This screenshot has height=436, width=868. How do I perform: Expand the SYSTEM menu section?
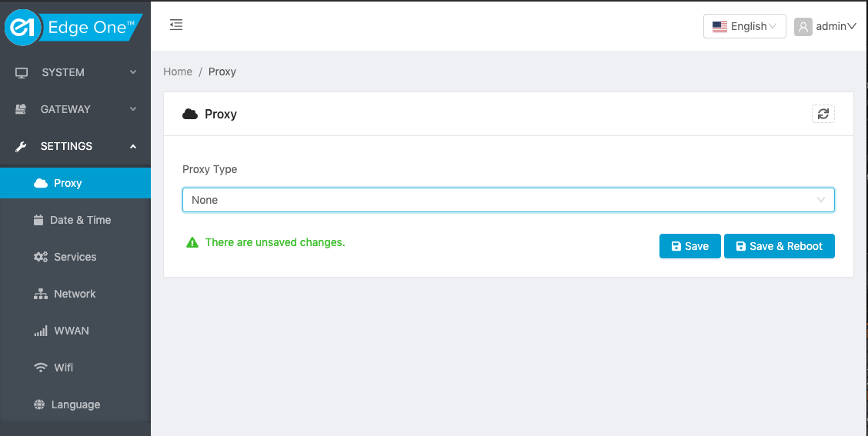click(x=75, y=72)
